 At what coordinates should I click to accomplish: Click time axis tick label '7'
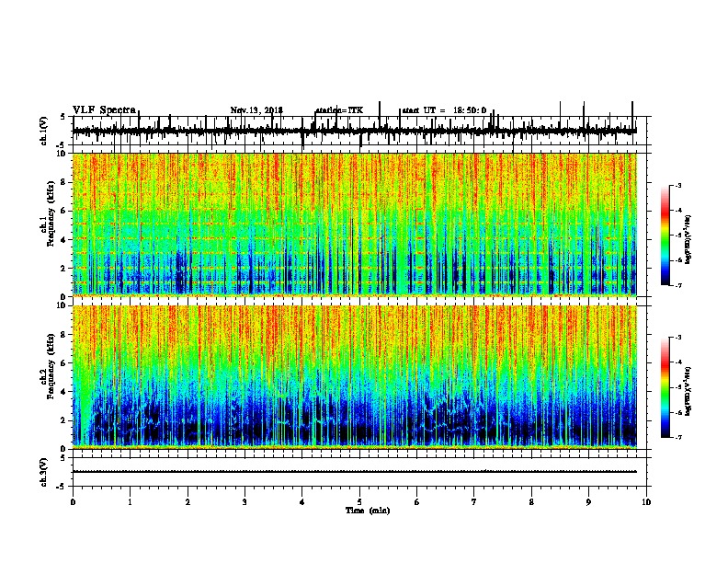tap(474, 501)
